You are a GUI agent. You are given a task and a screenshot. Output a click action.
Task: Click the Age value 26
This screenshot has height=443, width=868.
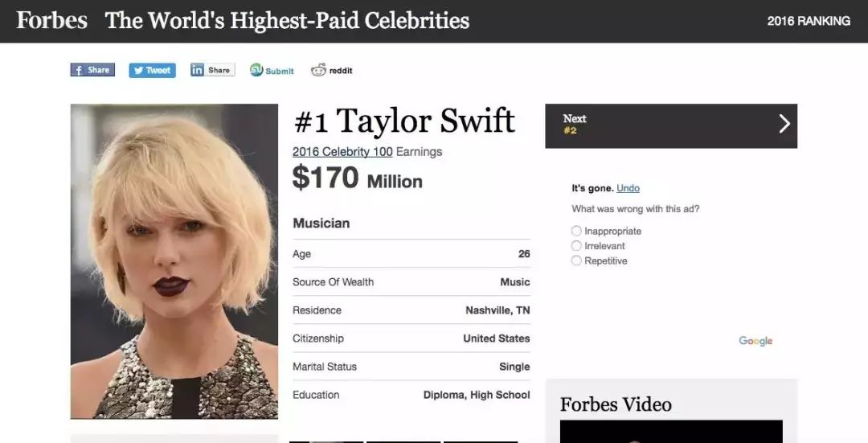click(x=524, y=254)
